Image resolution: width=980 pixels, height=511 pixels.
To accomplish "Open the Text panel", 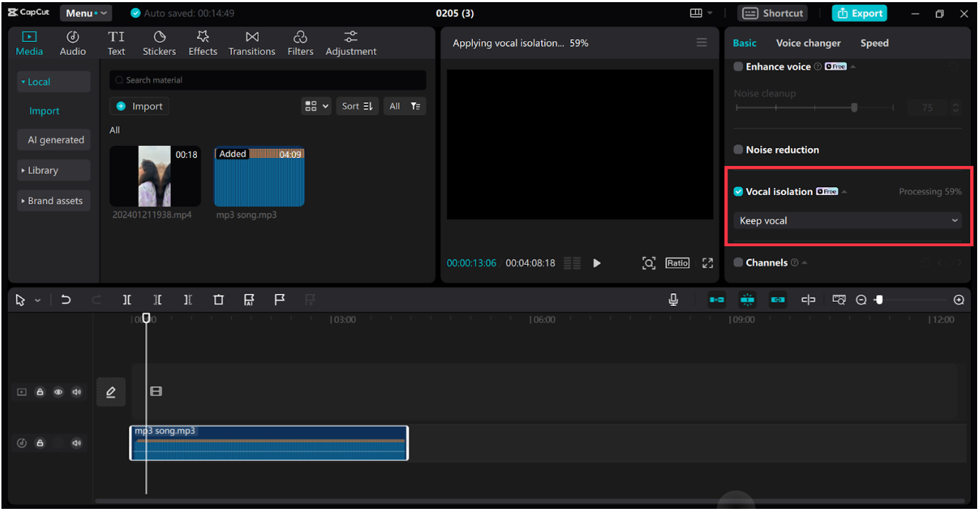I will pos(116,43).
